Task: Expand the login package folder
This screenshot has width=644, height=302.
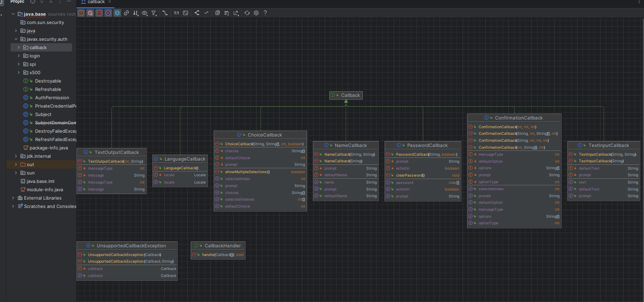Action: coord(19,56)
